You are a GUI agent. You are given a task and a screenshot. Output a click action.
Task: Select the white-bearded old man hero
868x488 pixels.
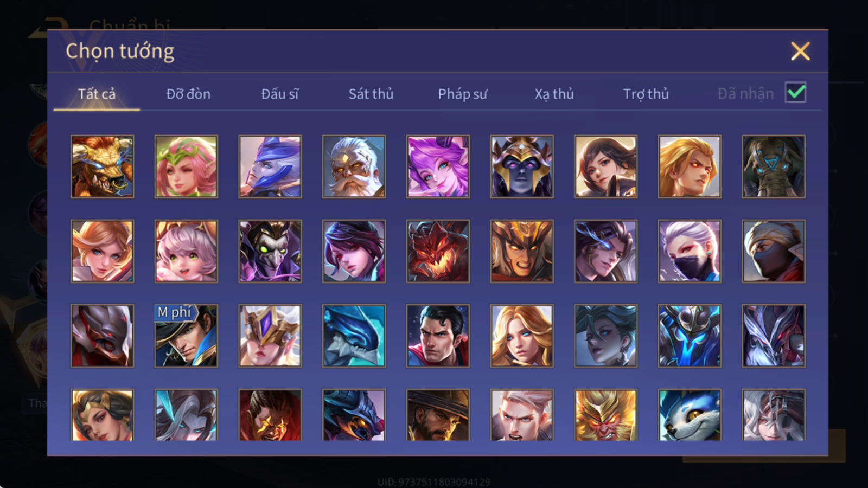pyautogui.click(x=354, y=166)
